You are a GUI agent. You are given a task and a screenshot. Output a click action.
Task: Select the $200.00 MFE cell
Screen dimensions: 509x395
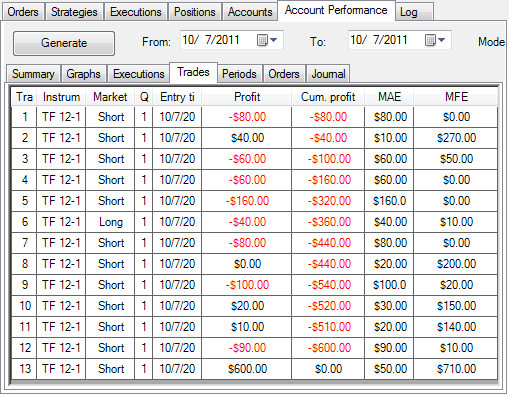coord(456,264)
